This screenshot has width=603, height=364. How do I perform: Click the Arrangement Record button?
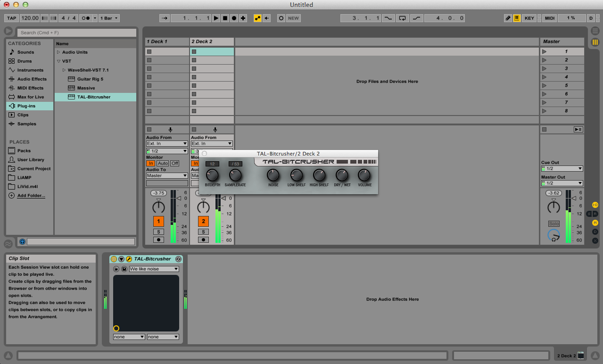pos(234,18)
